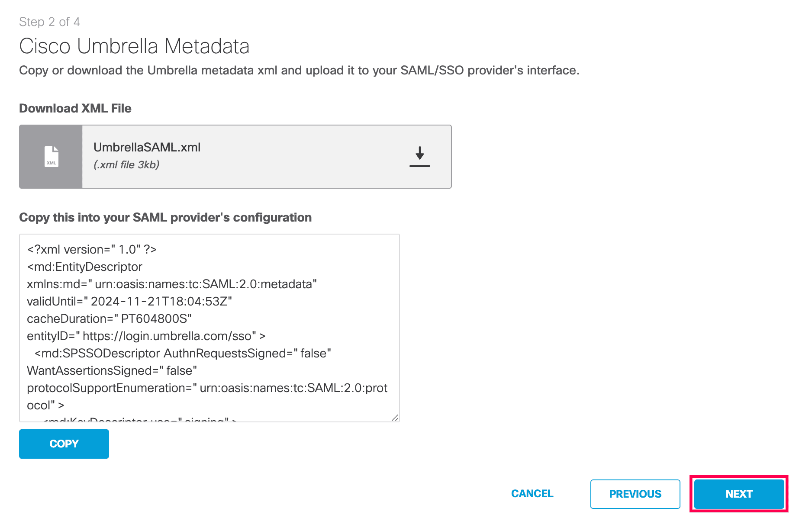The width and height of the screenshot is (812, 521).
Task: Click the WantAssertionsSigned line in the textarea
Action: 112,371
